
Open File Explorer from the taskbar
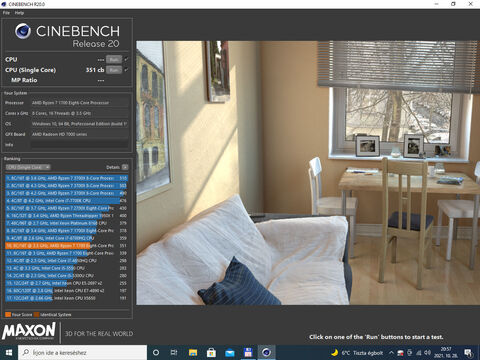193,352
